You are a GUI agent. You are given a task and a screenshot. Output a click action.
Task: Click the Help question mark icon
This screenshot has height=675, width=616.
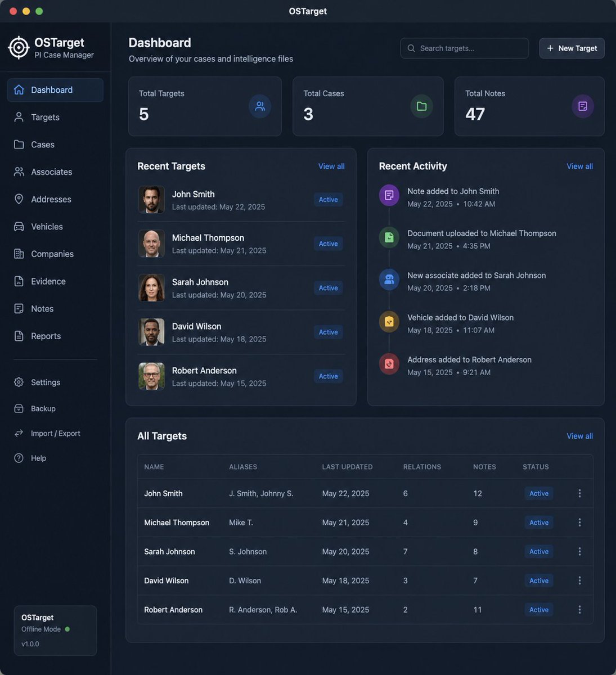[19, 458]
